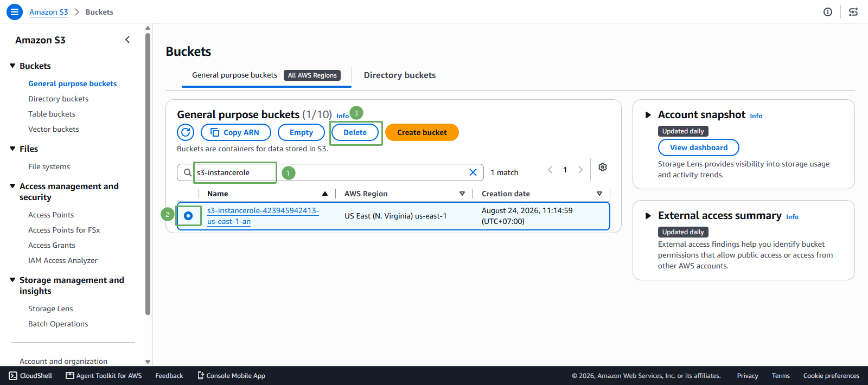Click the info circle icon in header
This screenshot has width=868, height=385.
click(828, 12)
